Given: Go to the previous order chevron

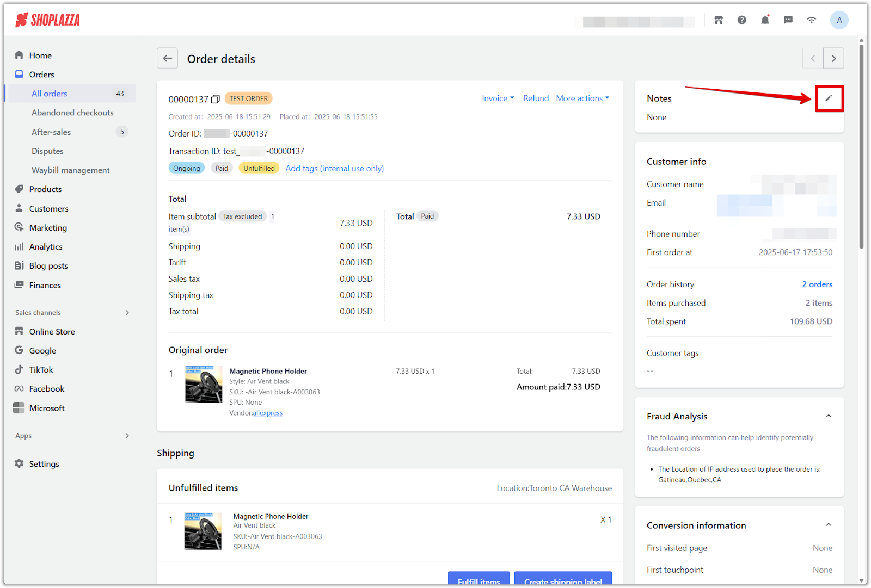Looking at the screenshot, I should (813, 58).
